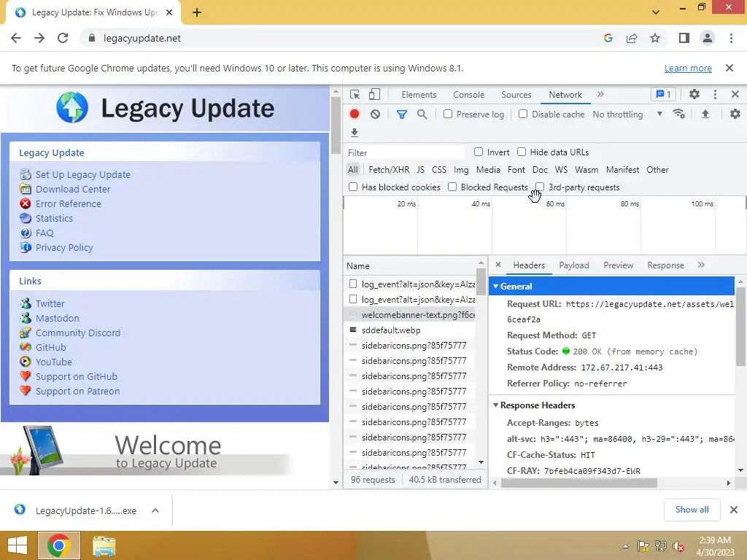Image resolution: width=747 pixels, height=560 pixels.
Task: Reload the page
Action: pyautogui.click(x=63, y=38)
